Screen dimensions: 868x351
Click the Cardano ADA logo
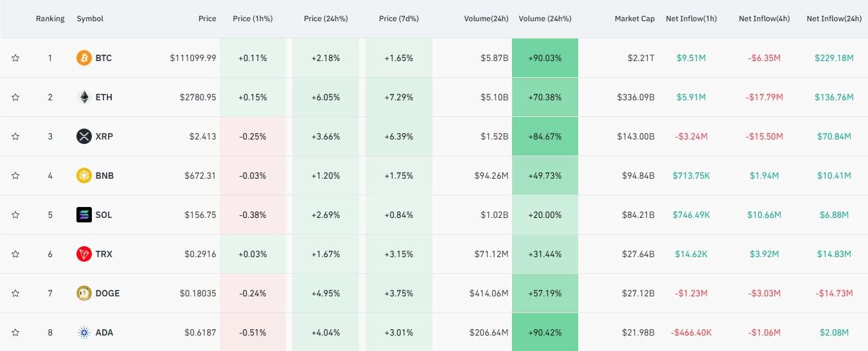coord(84,332)
